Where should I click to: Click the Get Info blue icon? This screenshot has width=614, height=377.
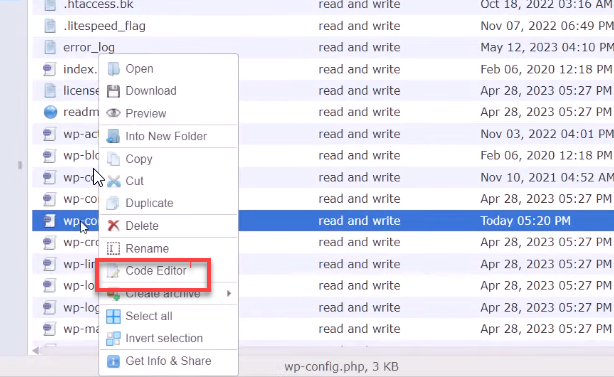click(113, 361)
